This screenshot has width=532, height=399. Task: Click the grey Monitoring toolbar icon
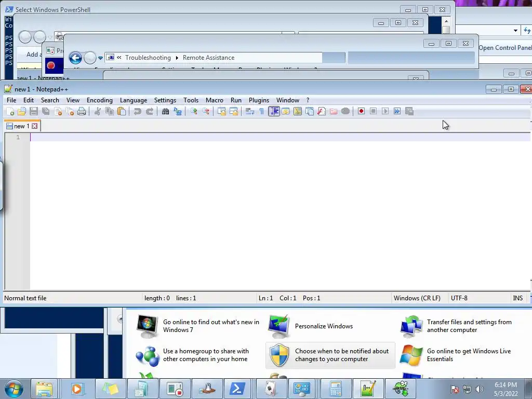coord(345,111)
